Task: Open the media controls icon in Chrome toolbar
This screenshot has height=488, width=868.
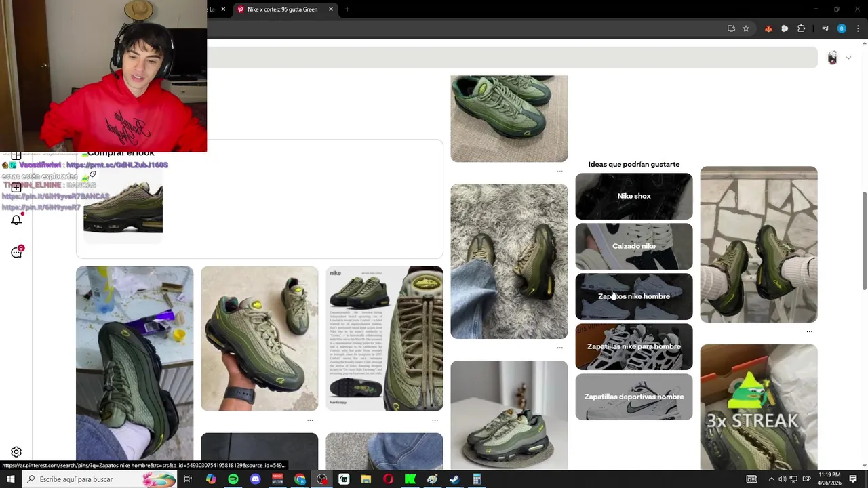Action: point(825,28)
